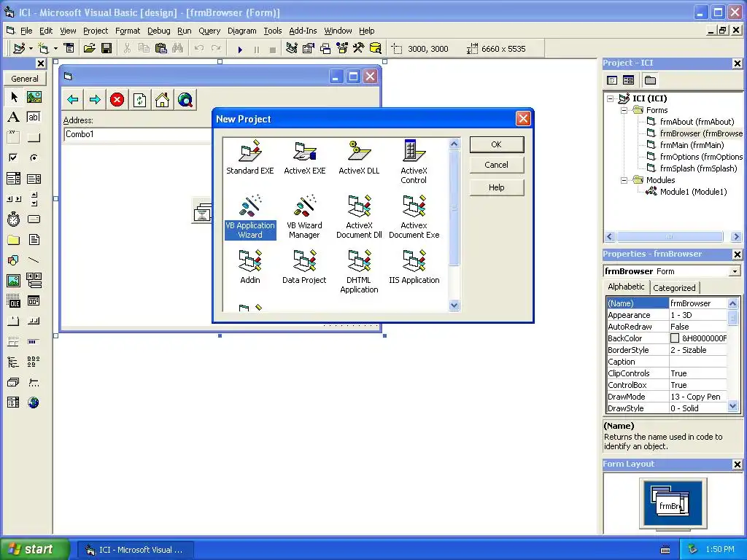Select the DirListBox folder tool
Viewport: 747px width, 560px height.
pos(14,239)
